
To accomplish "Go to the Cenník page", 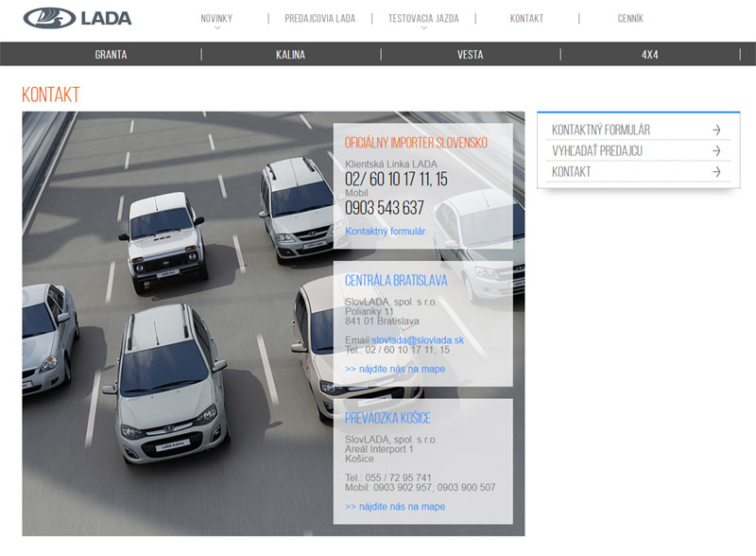I will point(630,18).
